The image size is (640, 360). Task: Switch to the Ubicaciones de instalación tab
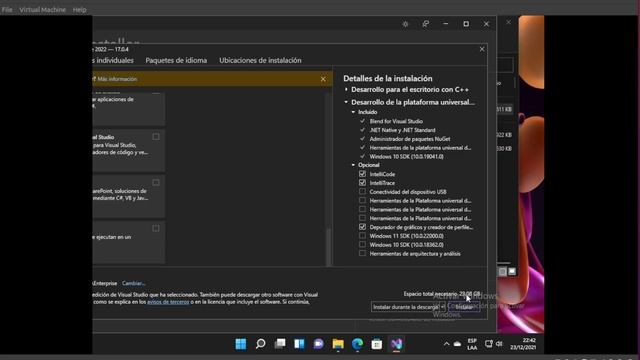point(260,60)
